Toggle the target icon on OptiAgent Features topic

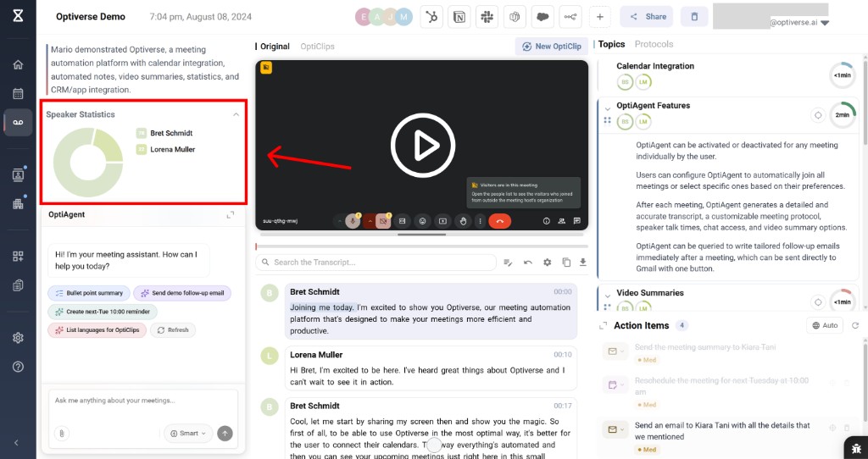(x=818, y=115)
